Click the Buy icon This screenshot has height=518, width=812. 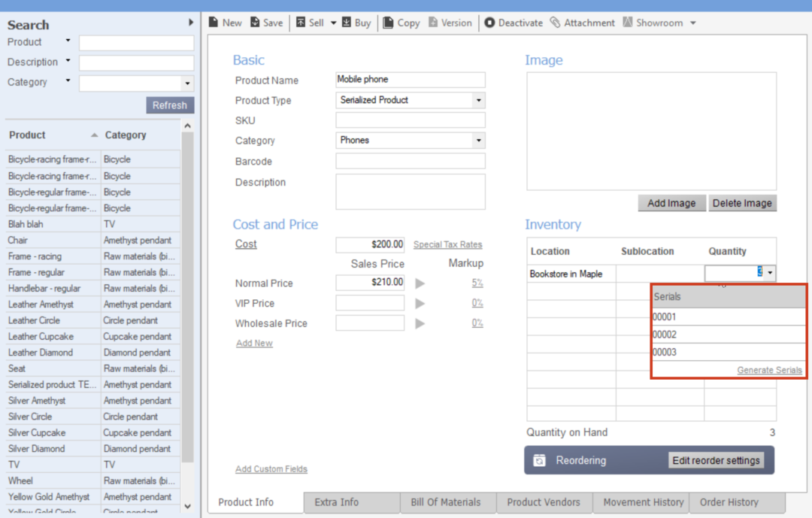(347, 22)
